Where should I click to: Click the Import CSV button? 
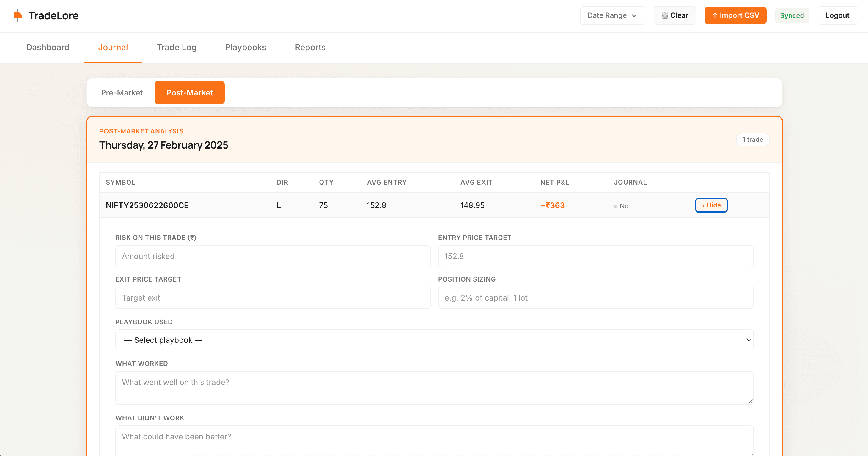[x=735, y=15]
